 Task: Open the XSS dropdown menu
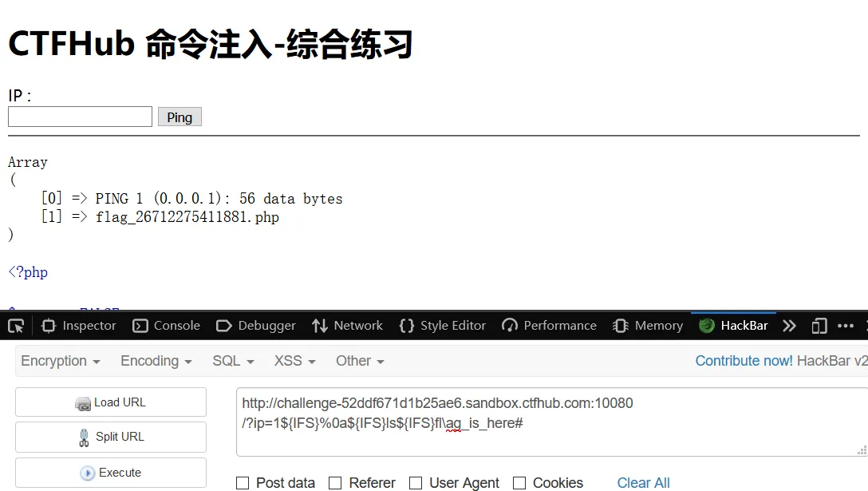pos(294,361)
